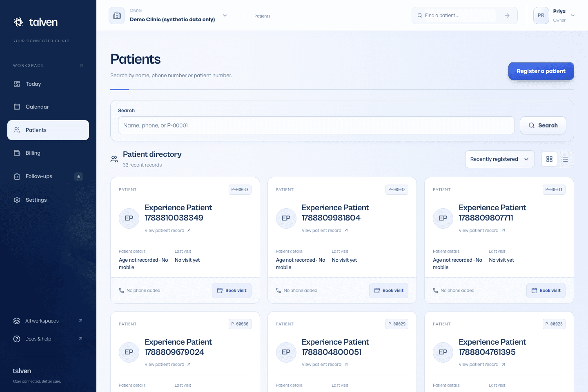Go to Billing in the sidebar
588x392 pixels.
(48, 153)
